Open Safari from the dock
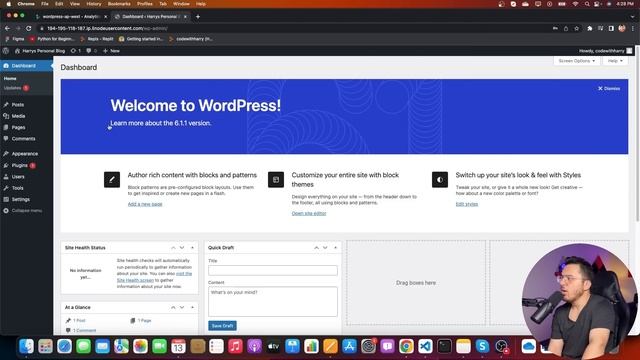This screenshot has height=360, width=640. 64,347
